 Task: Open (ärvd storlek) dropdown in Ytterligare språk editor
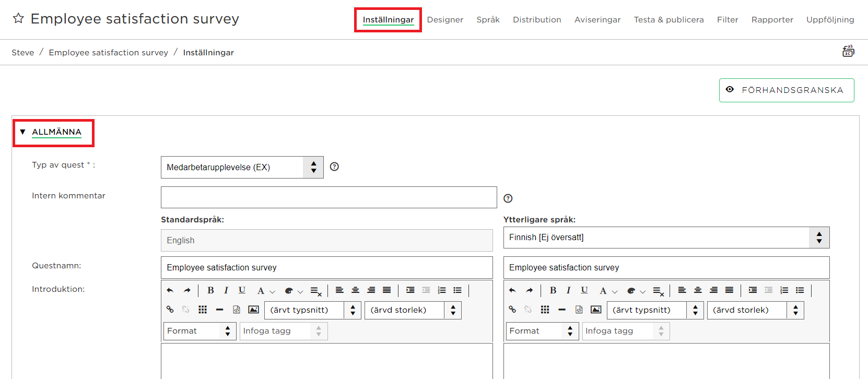(x=756, y=310)
